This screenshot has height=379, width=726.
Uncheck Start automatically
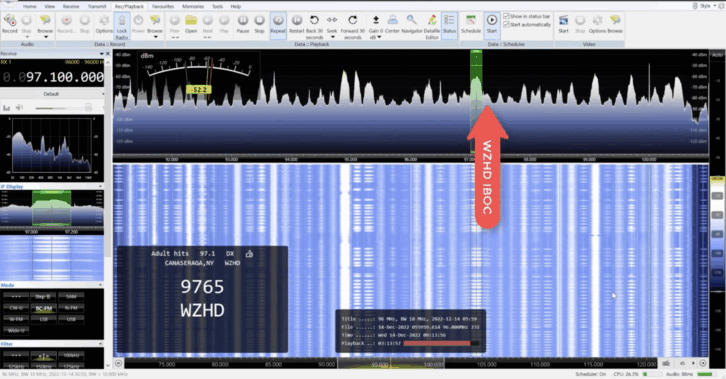[x=507, y=25]
